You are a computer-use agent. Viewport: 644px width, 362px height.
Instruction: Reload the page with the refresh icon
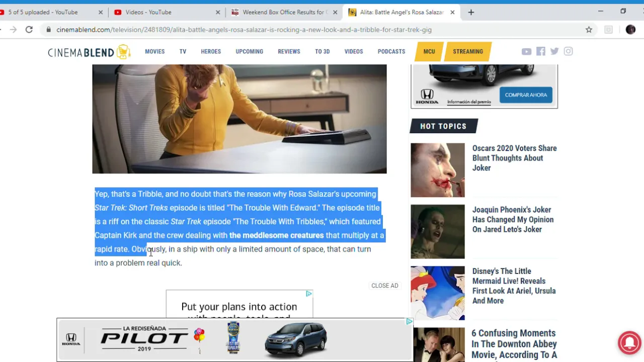(29, 30)
